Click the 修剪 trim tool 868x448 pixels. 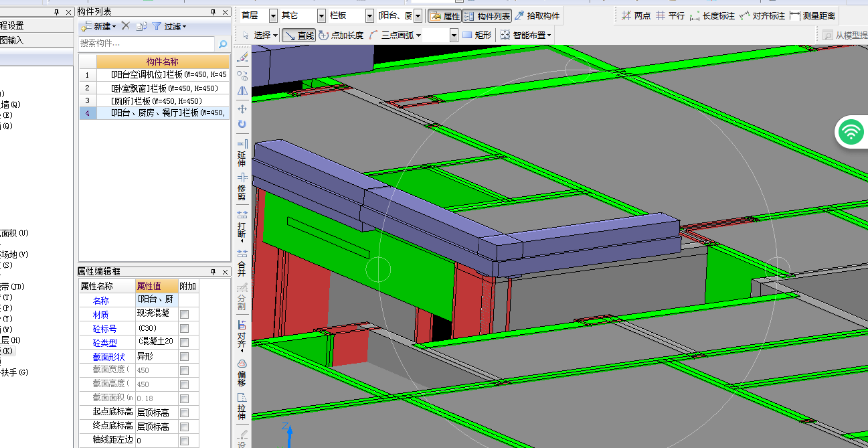(242, 188)
